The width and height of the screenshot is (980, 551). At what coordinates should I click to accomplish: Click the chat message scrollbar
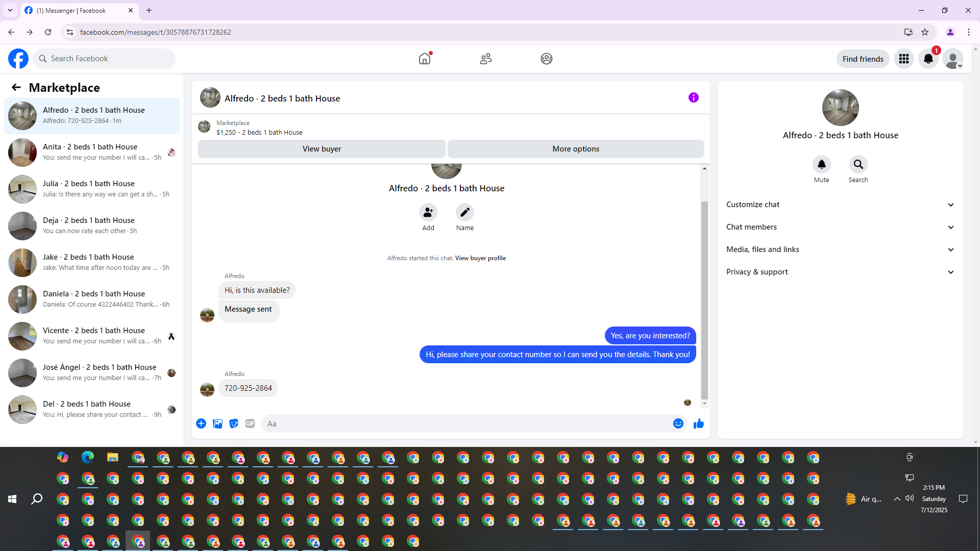(x=704, y=301)
